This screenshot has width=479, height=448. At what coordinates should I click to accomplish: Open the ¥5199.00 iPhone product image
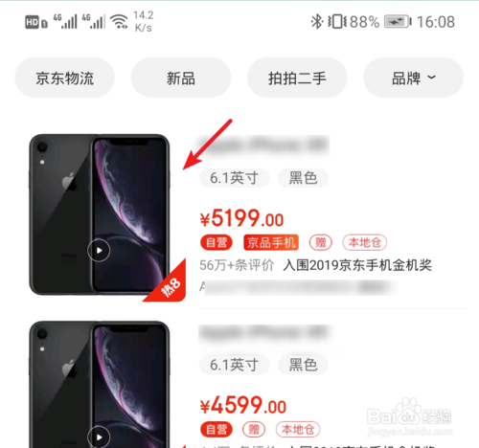tap(100, 214)
